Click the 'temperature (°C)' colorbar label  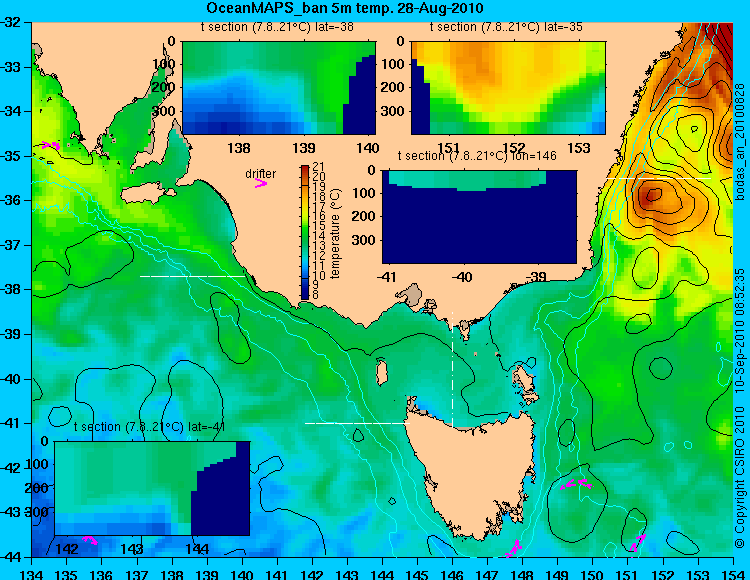(335, 233)
